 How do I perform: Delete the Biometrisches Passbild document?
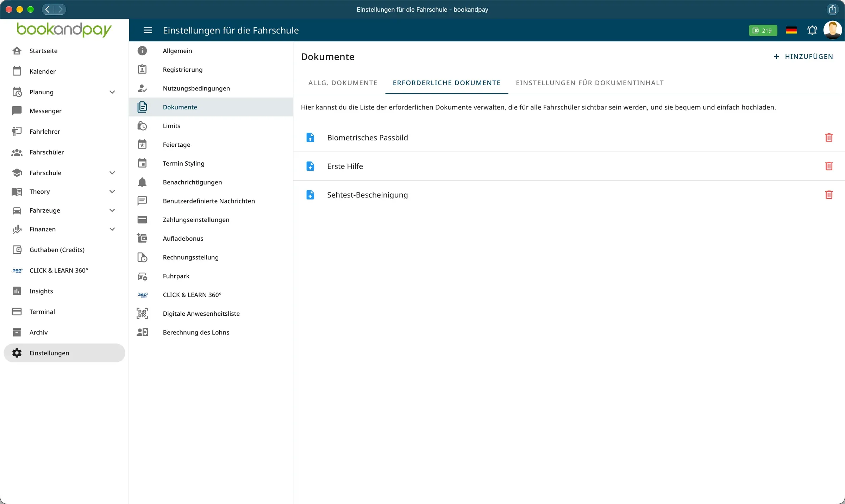point(829,138)
